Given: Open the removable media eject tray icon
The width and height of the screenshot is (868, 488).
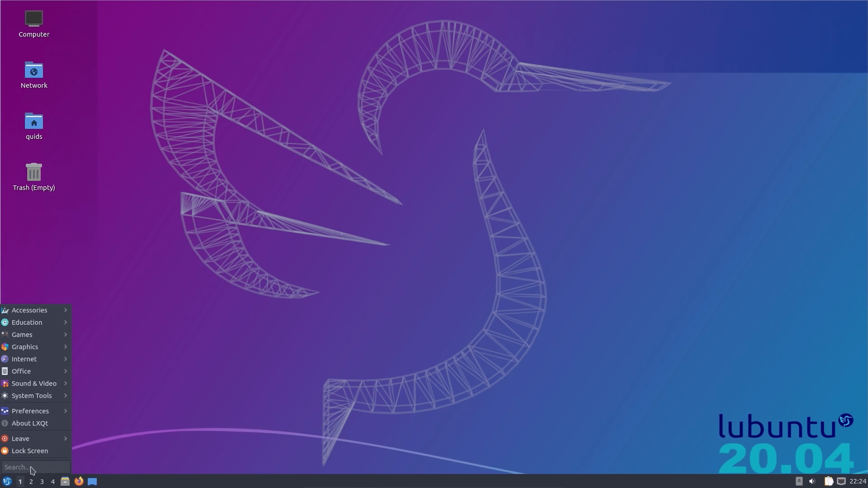Looking at the screenshot, I should [x=799, y=481].
